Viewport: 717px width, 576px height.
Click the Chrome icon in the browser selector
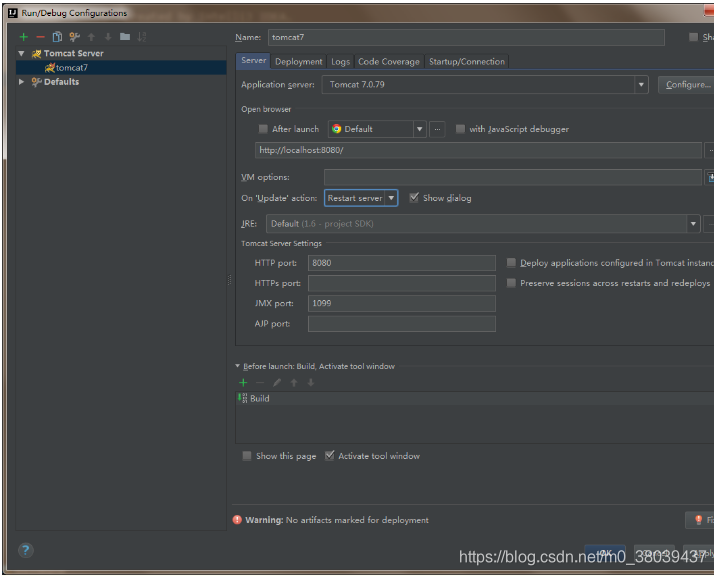(337, 129)
